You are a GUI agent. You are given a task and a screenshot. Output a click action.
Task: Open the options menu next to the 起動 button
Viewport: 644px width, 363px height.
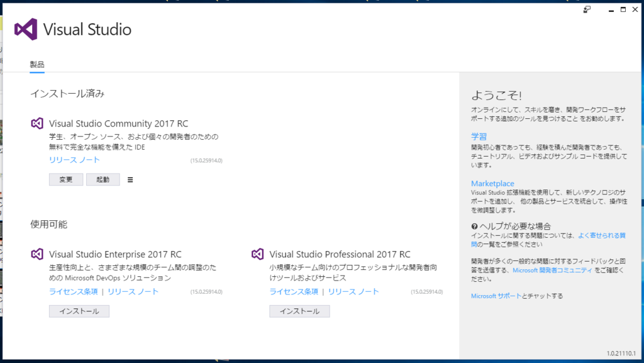tap(130, 179)
